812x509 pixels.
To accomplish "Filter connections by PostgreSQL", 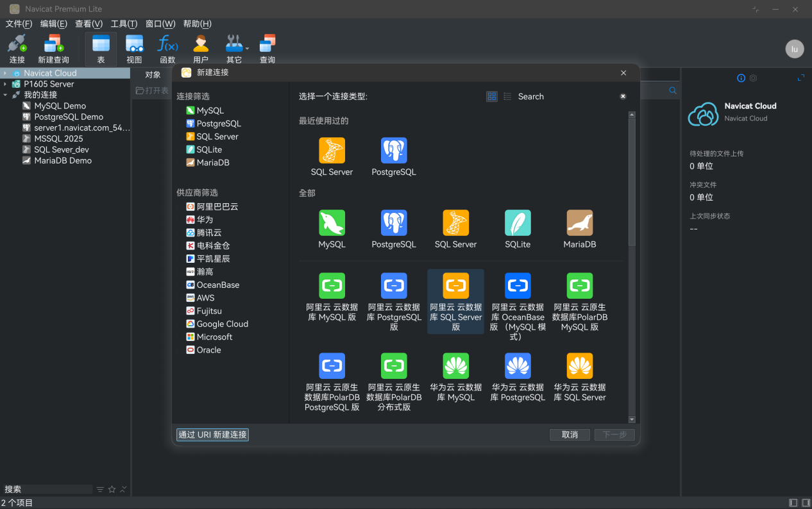I will pos(218,124).
